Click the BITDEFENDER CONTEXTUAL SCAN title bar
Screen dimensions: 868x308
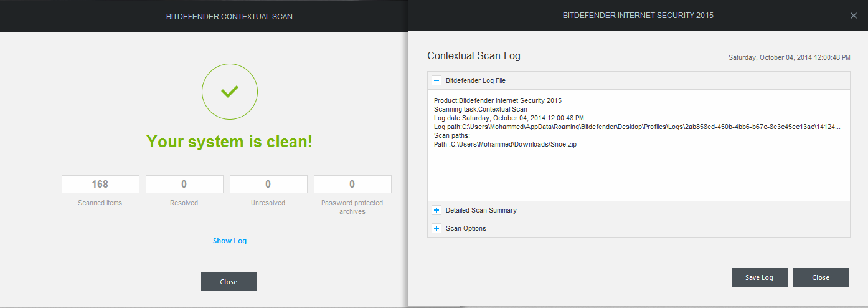[229, 16]
